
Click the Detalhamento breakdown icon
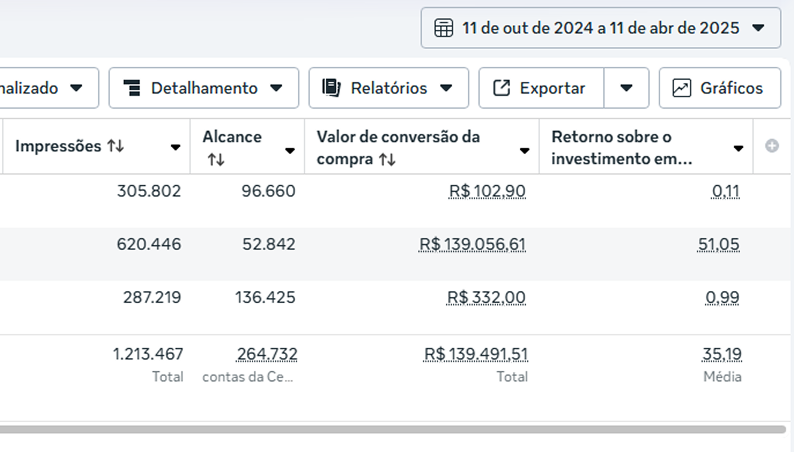point(132,88)
